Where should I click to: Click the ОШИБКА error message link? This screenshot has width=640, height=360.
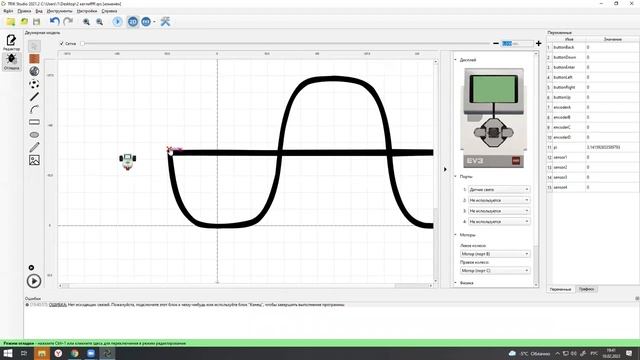58,304
